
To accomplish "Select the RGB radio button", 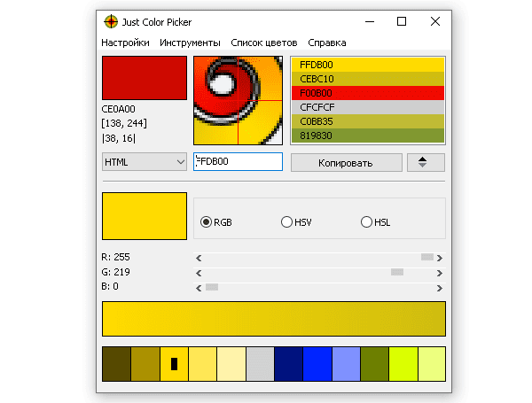I will coord(207,222).
